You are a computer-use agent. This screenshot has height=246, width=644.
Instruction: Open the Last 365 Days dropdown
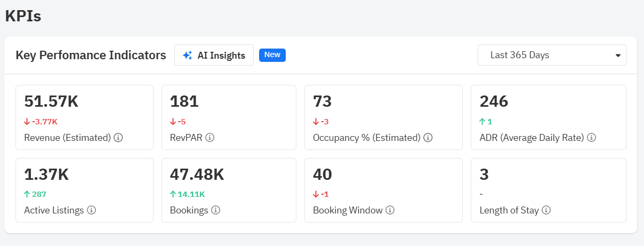pos(551,55)
